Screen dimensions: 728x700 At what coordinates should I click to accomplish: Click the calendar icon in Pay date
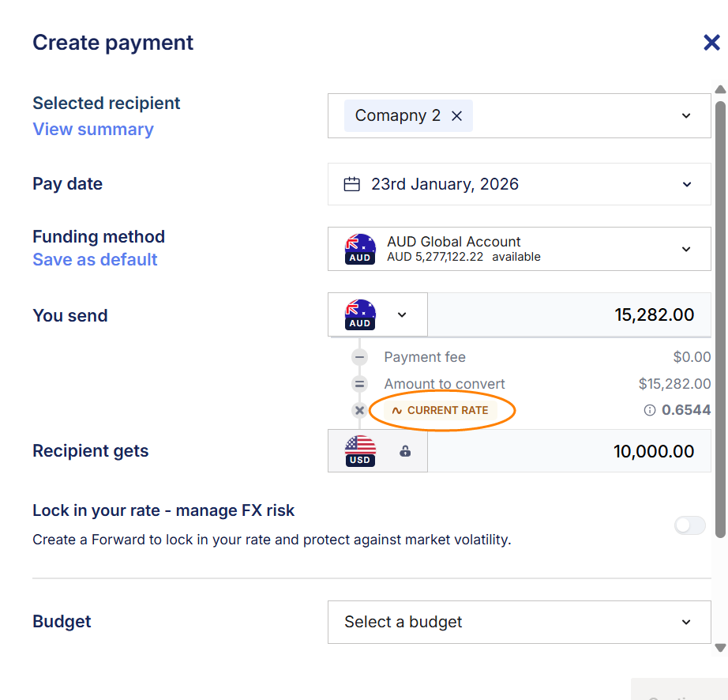pyautogui.click(x=352, y=184)
